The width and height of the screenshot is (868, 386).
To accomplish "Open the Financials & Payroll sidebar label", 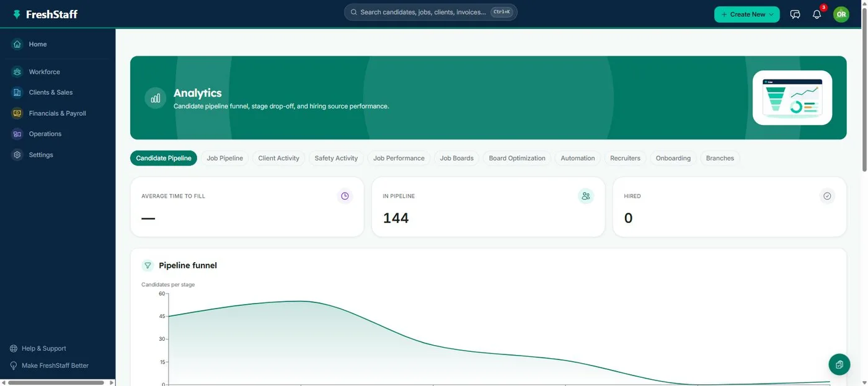I will coord(58,113).
